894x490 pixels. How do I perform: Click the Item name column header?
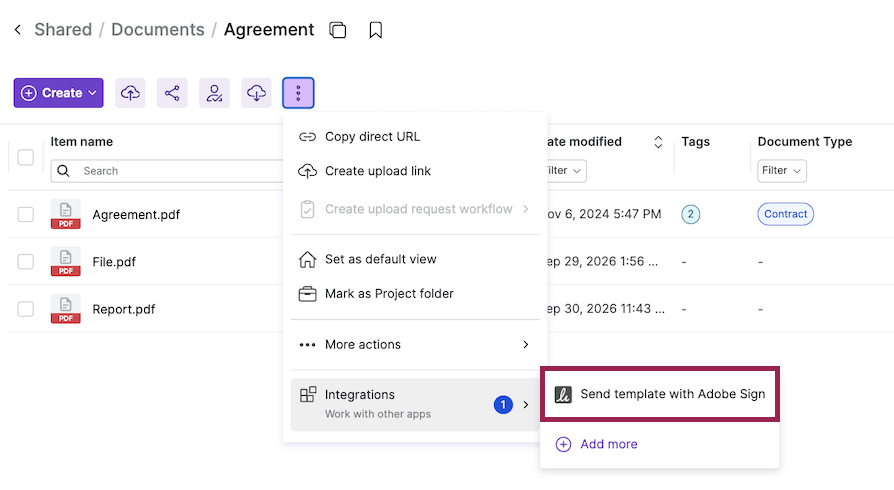(82, 141)
